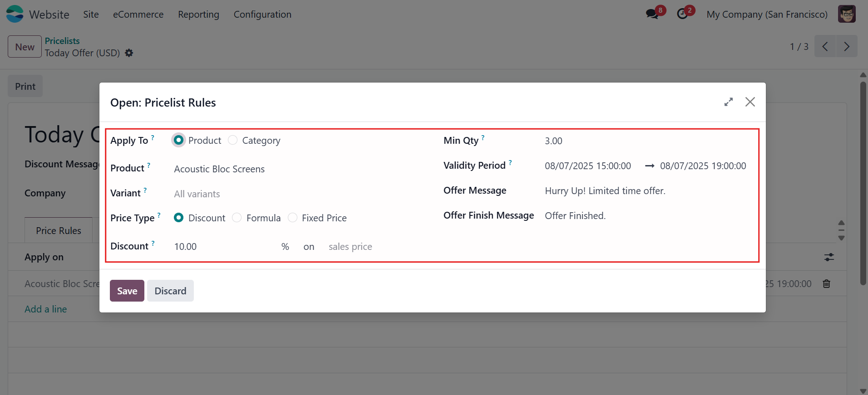The image size is (868, 395).
Task: Select the Discount price type radio
Action: pos(179,218)
